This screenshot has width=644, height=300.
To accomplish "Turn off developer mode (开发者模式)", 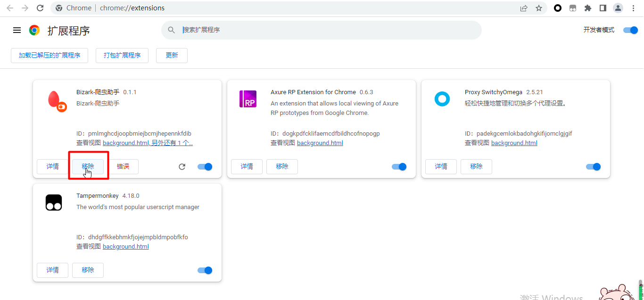I will pyautogui.click(x=630, y=30).
